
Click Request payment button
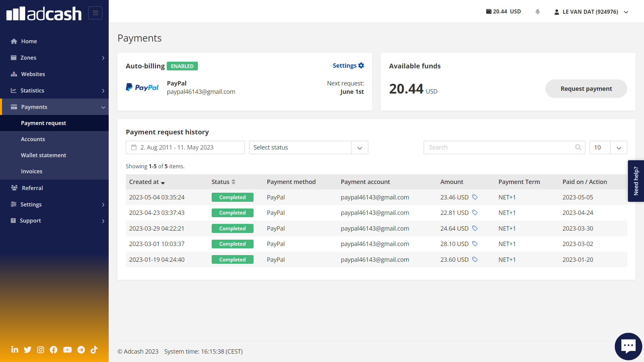coord(586,88)
